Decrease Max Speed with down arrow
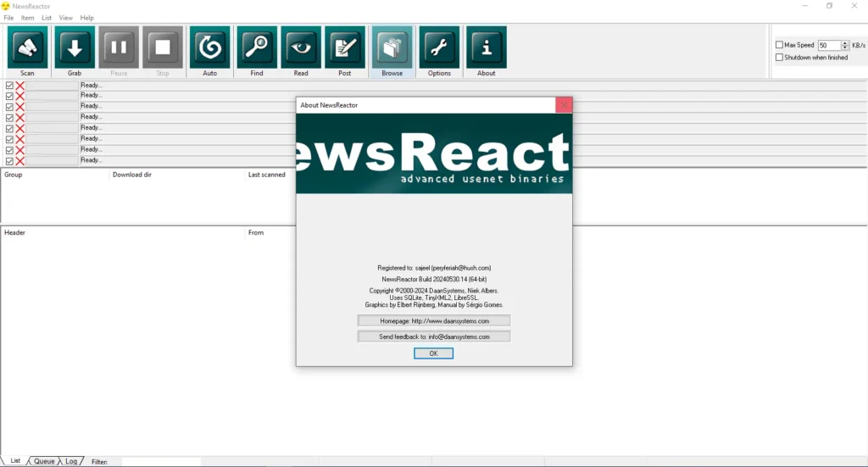 click(x=845, y=47)
